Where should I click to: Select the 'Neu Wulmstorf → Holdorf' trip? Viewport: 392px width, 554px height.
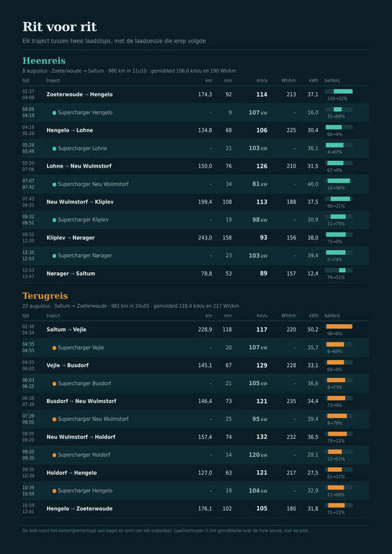[x=196, y=437]
